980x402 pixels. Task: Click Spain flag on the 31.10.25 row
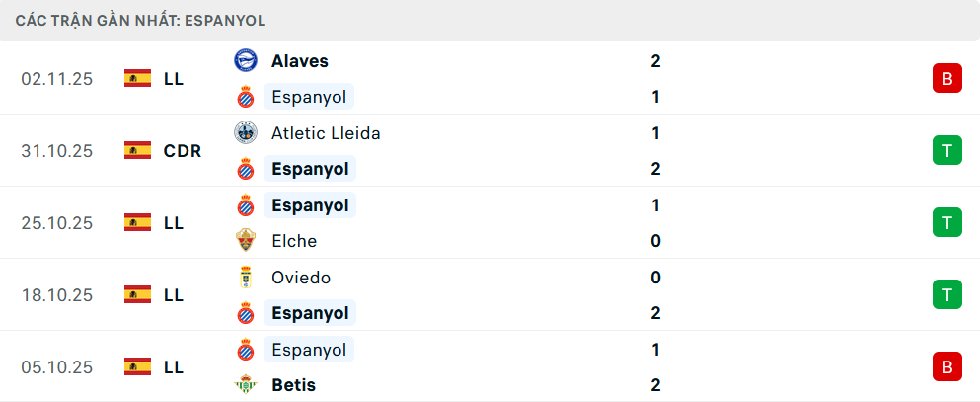pyautogui.click(x=137, y=151)
